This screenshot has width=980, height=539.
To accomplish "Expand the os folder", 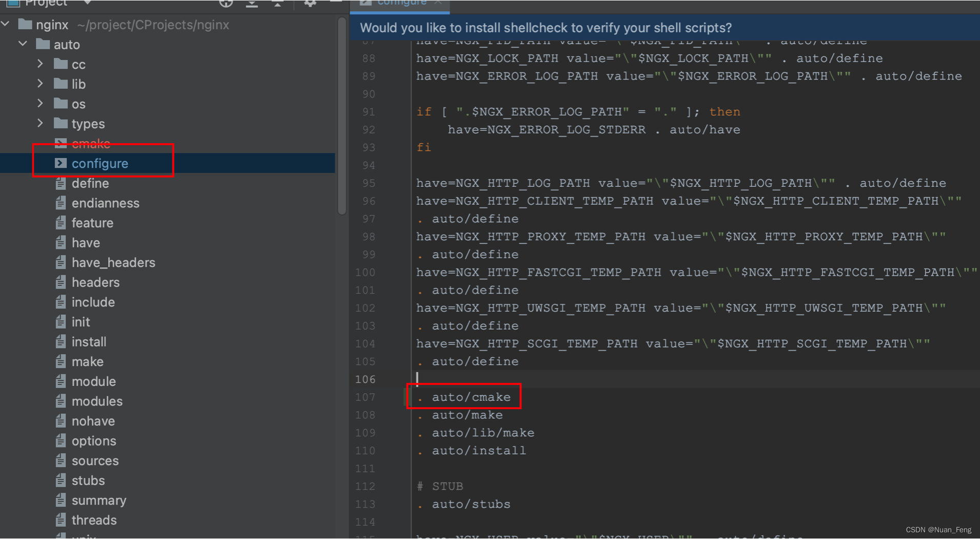I will point(40,103).
